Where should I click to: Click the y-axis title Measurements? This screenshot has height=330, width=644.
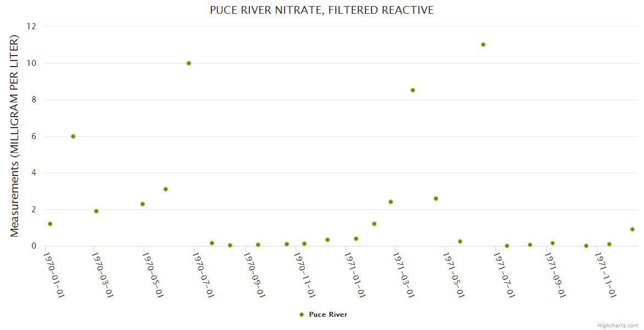pos(15,136)
